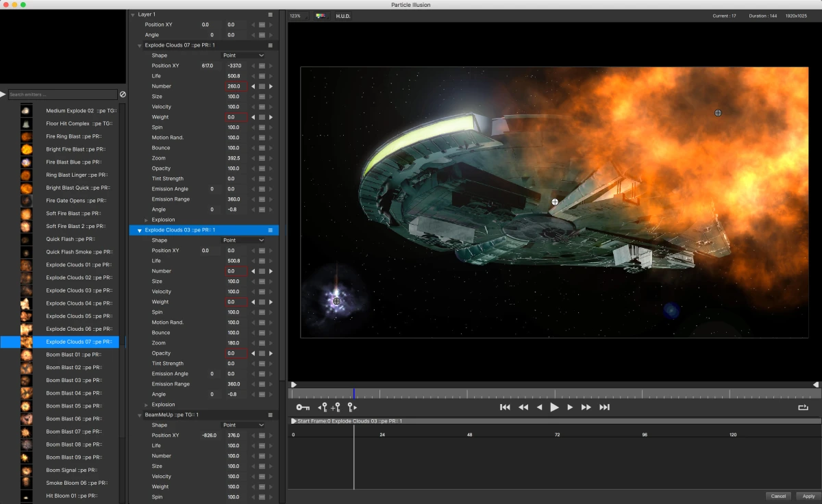Viewport: 822px width, 504px height.
Task: Step back one frame
Action: [x=539, y=407]
